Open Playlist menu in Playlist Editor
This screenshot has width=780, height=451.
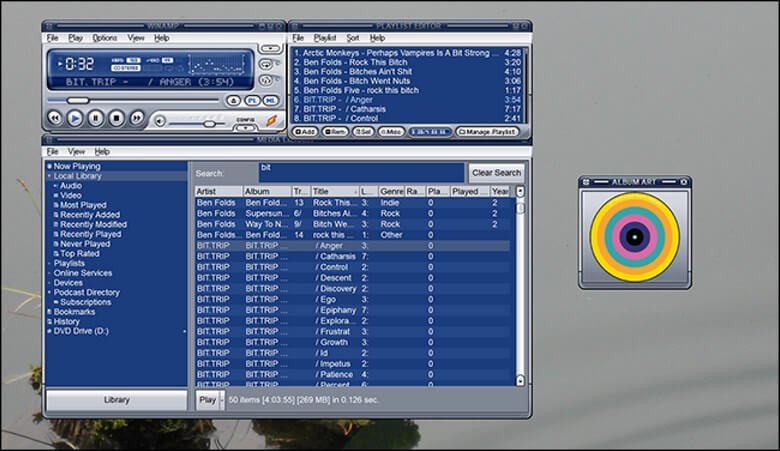pos(325,38)
